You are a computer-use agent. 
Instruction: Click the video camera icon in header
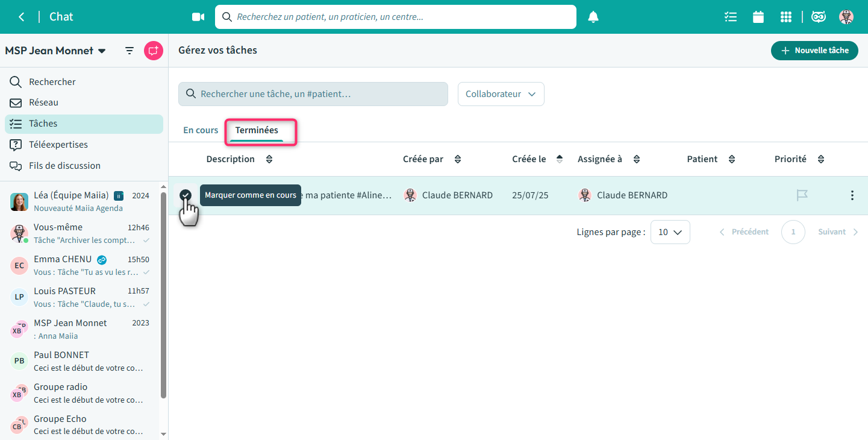click(198, 17)
